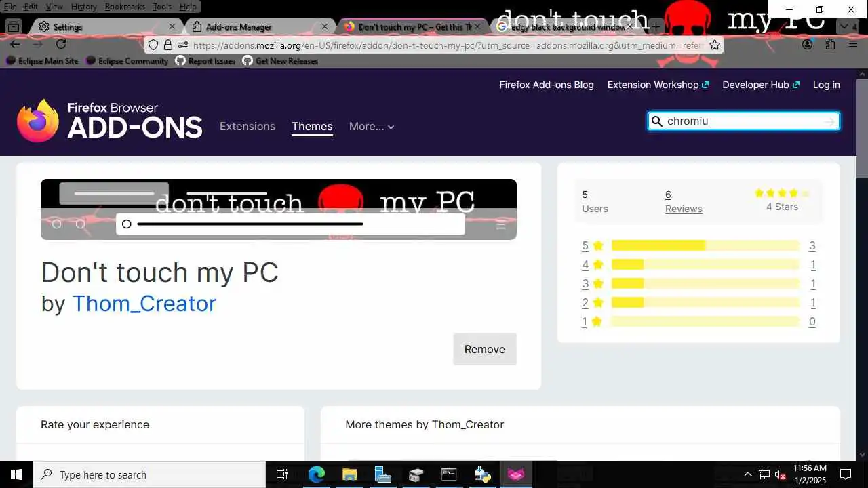This screenshot has width=868, height=488.
Task: Click the magnifier icon in add-ons search
Action: pos(656,121)
